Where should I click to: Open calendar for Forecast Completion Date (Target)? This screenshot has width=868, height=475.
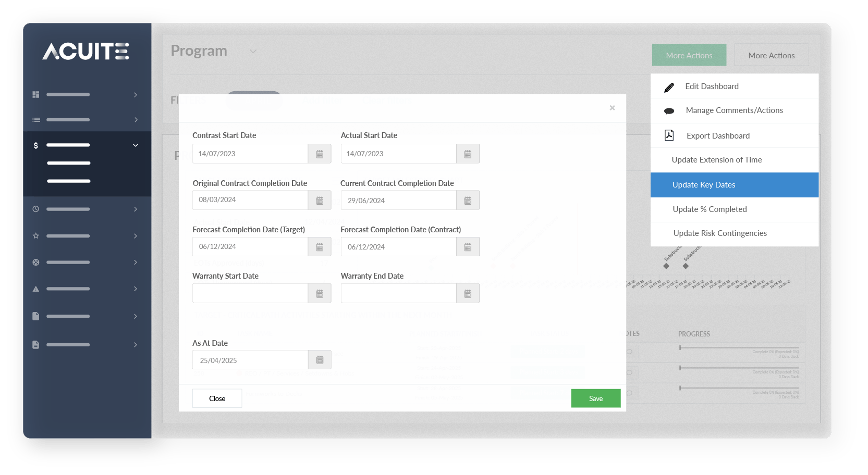point(320,246)
